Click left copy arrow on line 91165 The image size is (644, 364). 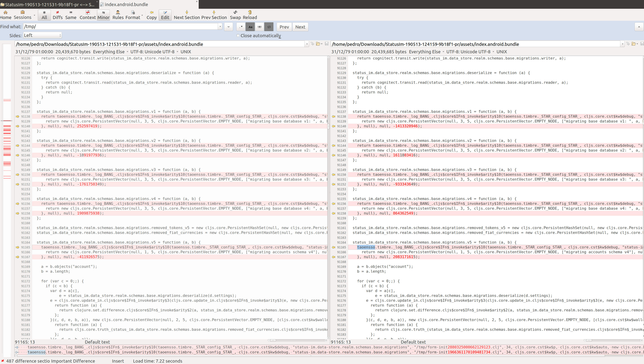(x=17, y=247)
